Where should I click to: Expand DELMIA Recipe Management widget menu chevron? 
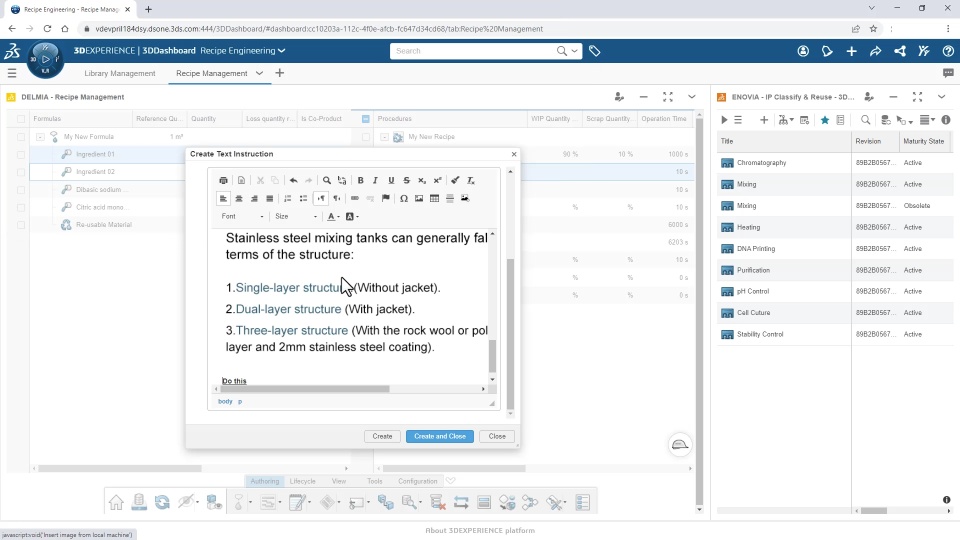(x=692, y=97)
